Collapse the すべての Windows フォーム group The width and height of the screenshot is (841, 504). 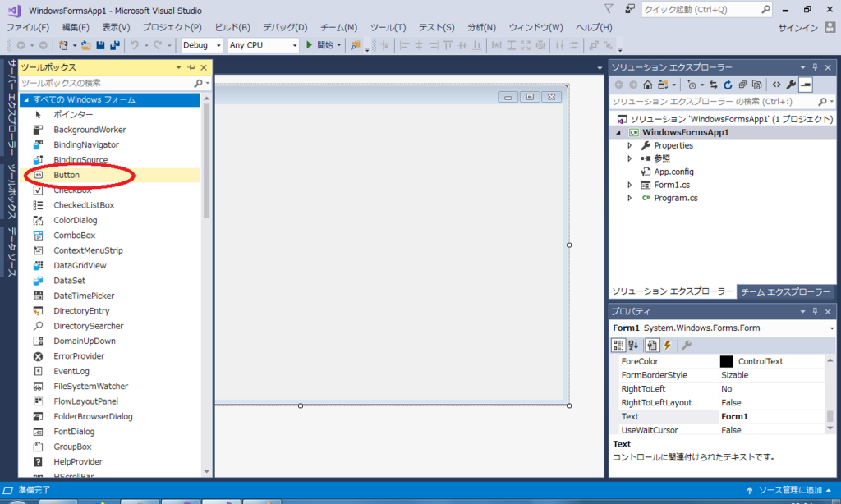tap(26, 99)
